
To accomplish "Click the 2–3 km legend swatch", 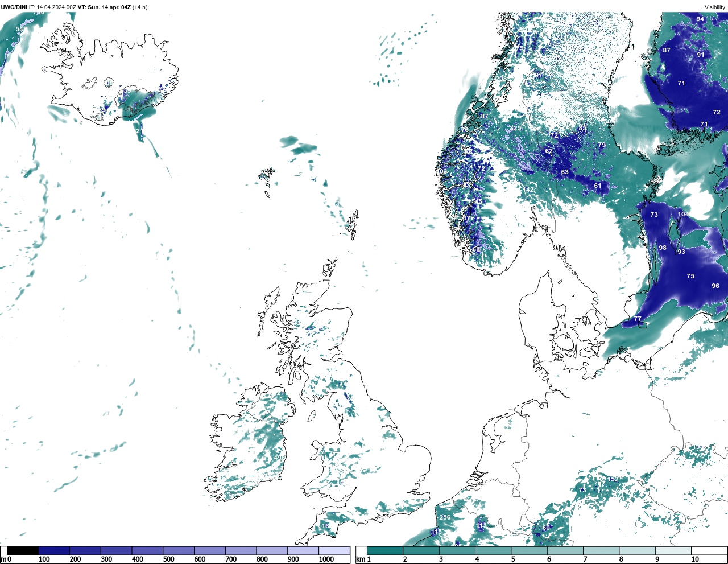I will [421, 550].
